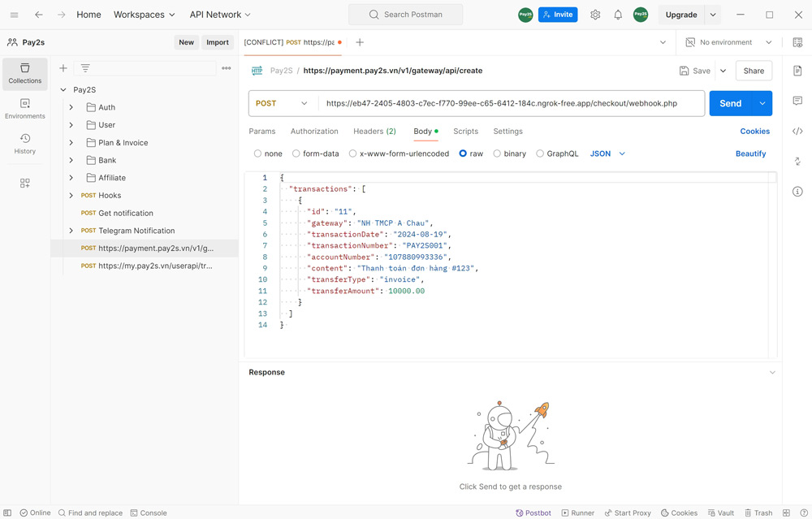This screenshot has height=519, width=812.
Task: Focus the Search Postman box
Action: (405, 15)
